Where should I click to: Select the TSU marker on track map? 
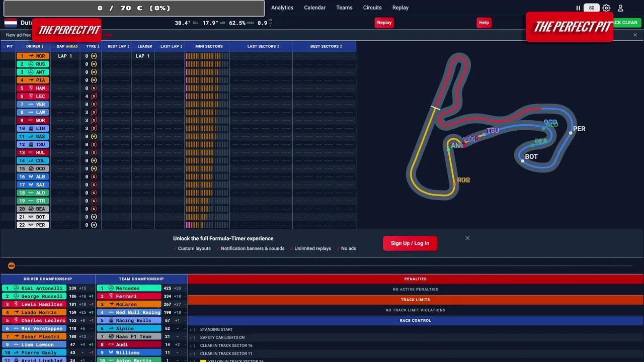click(493, 131)
